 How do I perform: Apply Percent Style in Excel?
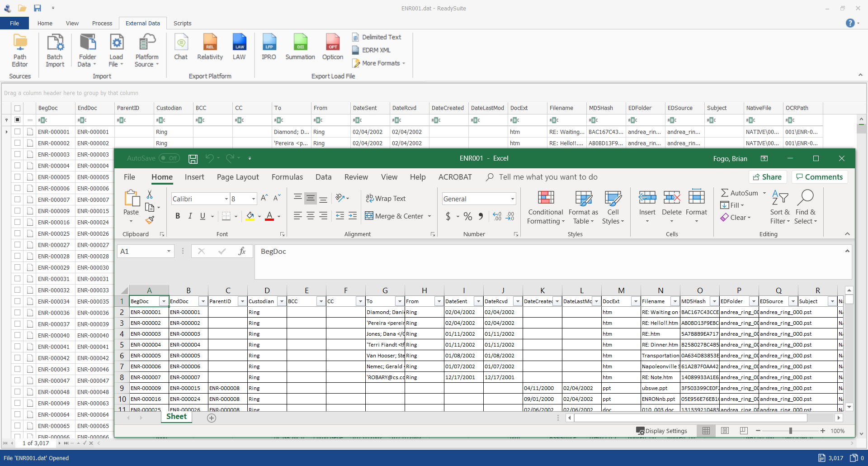(468, 216)
